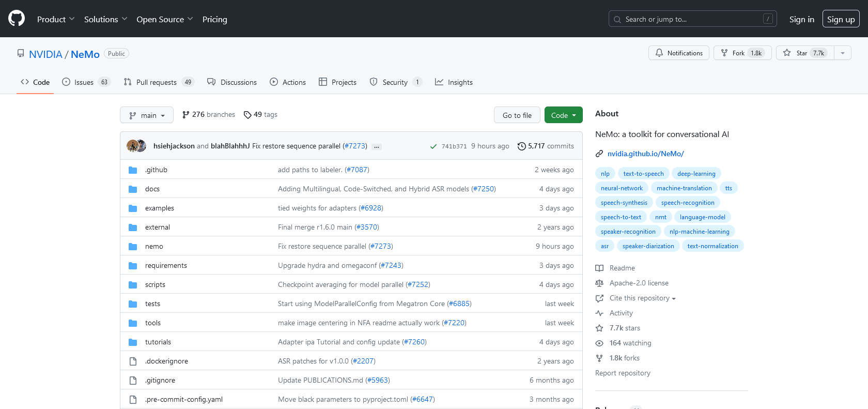
Task: Click the speaker-diarization topic tag
Action: (648, 246)
